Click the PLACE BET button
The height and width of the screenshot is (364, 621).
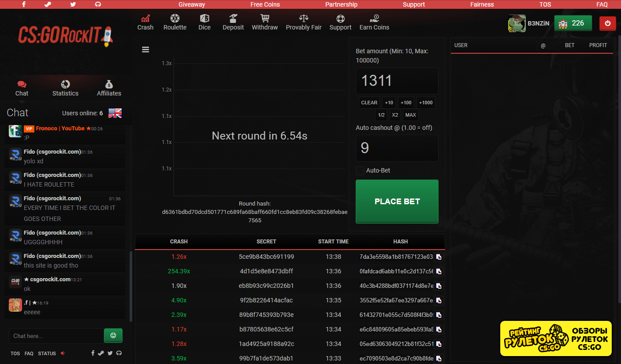pos(397,201)
